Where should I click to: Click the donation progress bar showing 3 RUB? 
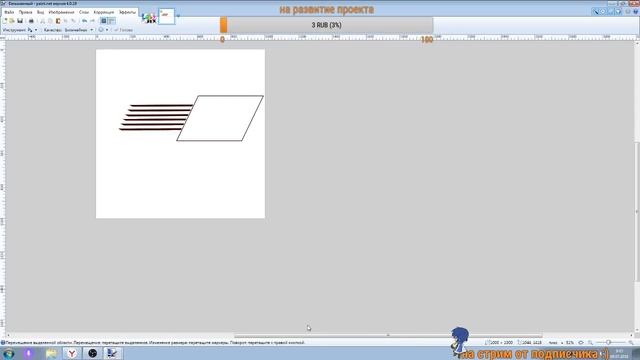pyautogui.click(x=327, y=25)
